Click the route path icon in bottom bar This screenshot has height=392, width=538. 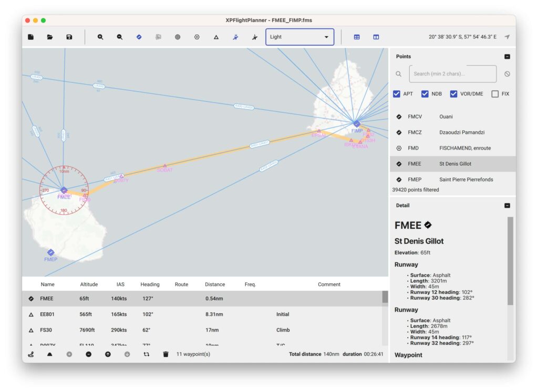click(31, 354)
